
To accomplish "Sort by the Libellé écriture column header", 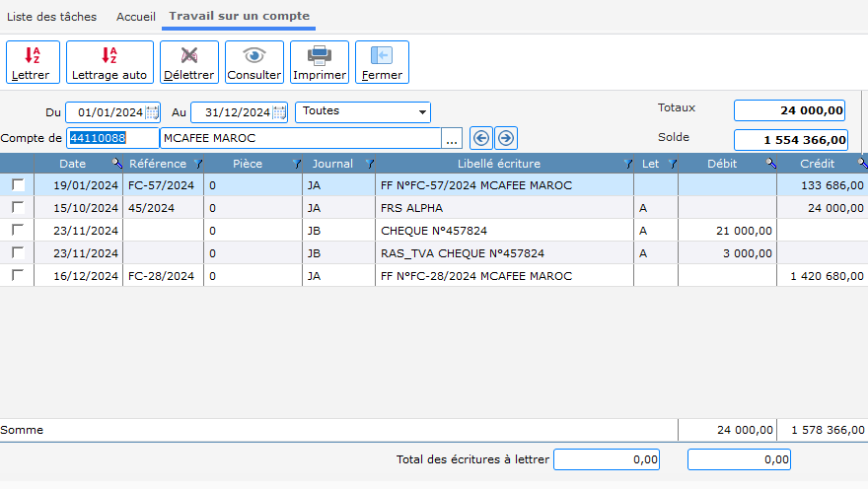I will coord(498,164).
